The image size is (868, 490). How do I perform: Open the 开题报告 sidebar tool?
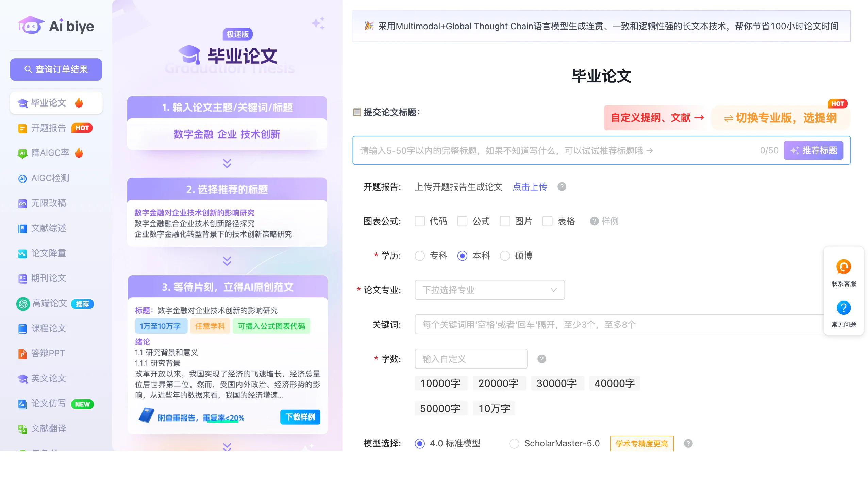(48, 128)
